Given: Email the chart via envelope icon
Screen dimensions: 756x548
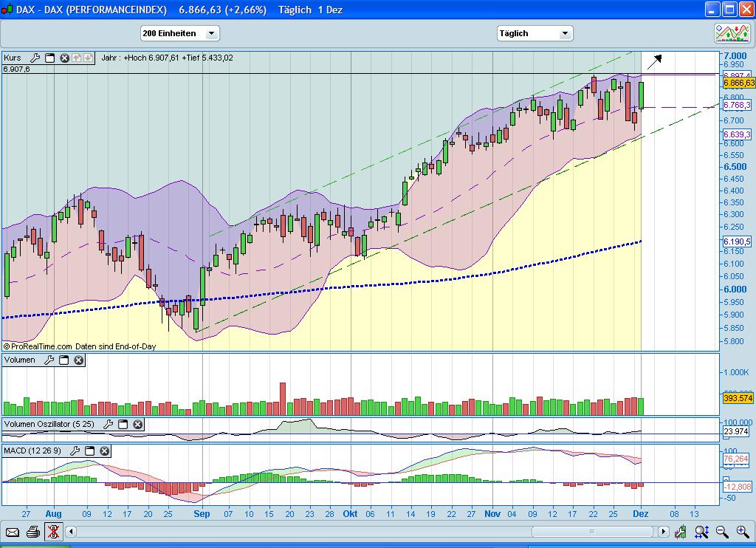Looking at the screenshot, I should [13, 531].
